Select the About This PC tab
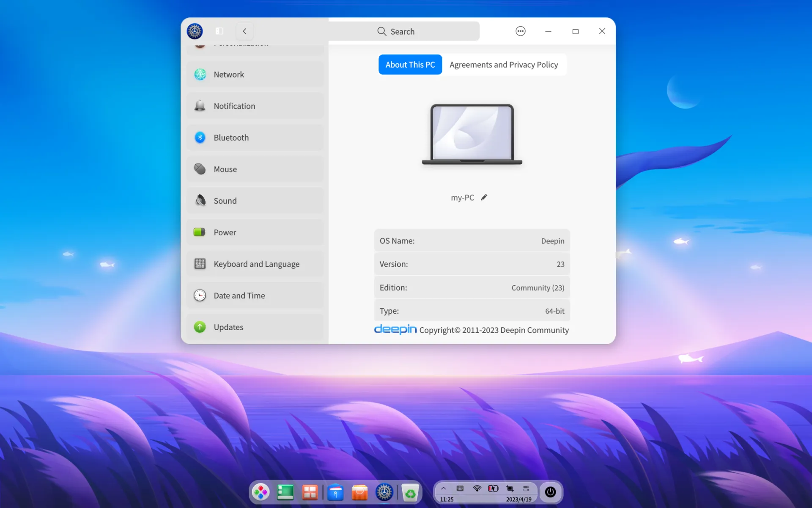 pyautogui.click(x=410, y=64)
